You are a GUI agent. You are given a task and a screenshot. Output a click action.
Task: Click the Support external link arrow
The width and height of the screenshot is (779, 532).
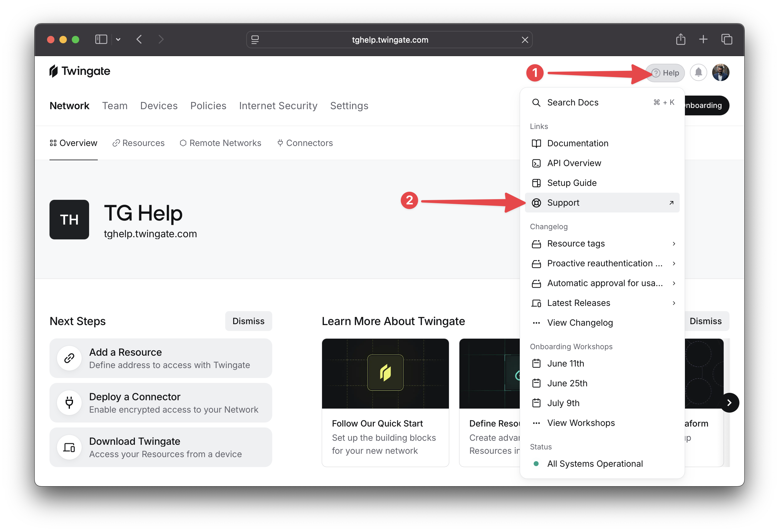[x=671, y=203]
